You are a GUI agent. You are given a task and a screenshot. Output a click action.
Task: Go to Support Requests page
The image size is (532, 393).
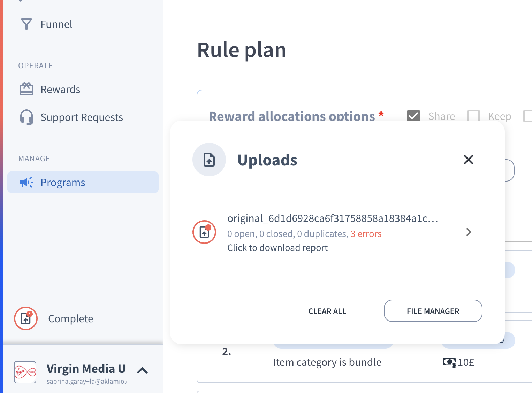point(82,117)
